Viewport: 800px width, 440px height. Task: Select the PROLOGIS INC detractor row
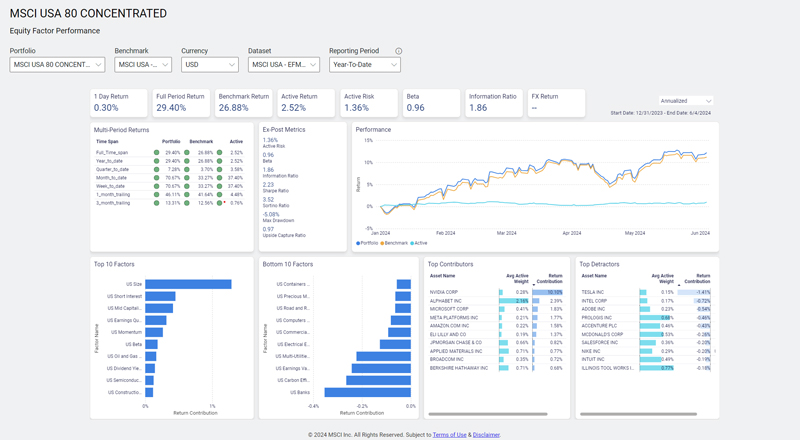(646, 317)
